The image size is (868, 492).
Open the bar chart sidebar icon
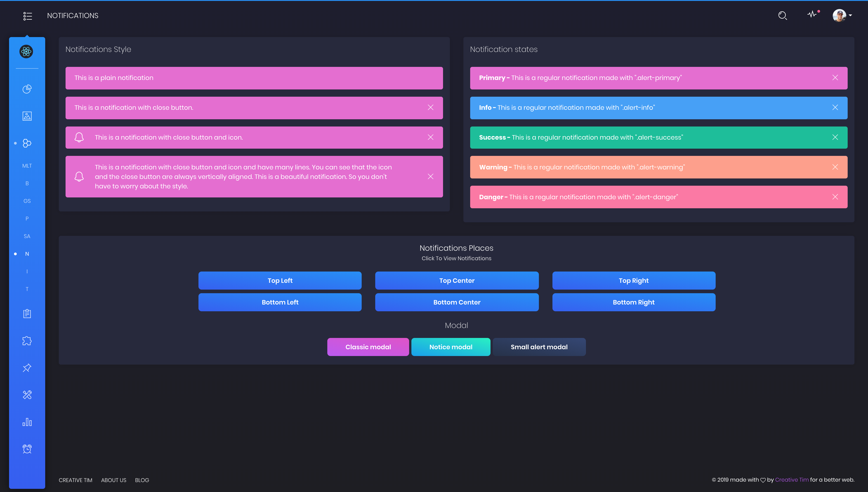point(27,422)
